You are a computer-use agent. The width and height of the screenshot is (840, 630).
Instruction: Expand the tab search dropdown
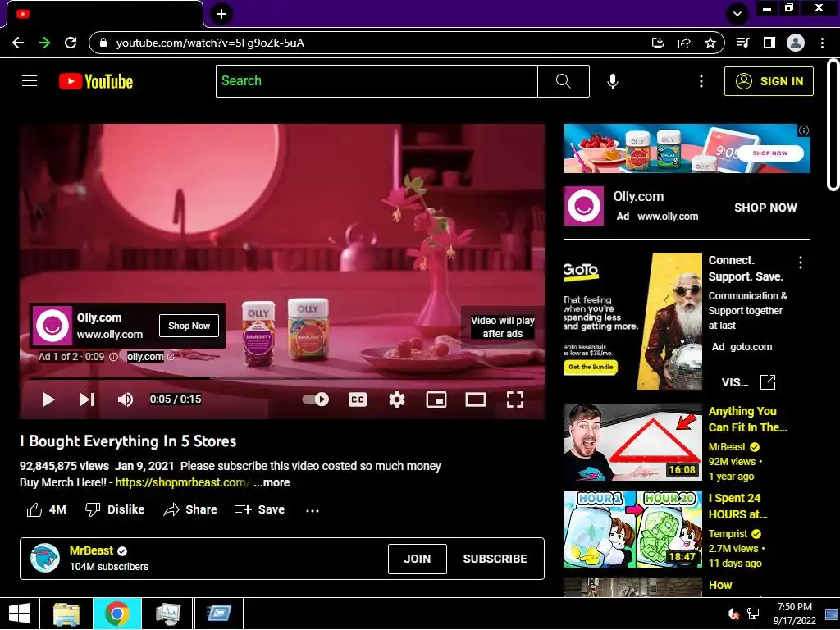point(737,13)
